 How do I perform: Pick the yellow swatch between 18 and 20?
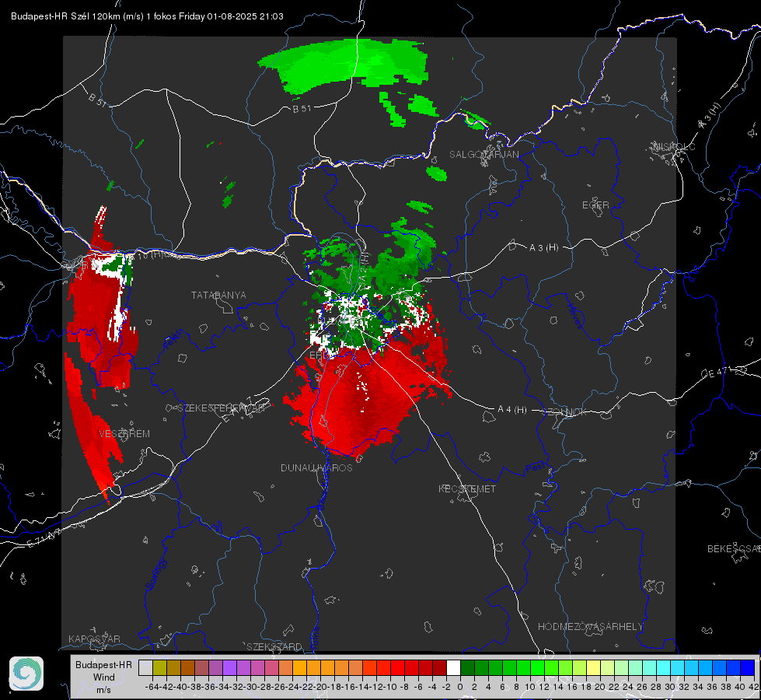tap(593, 667)
